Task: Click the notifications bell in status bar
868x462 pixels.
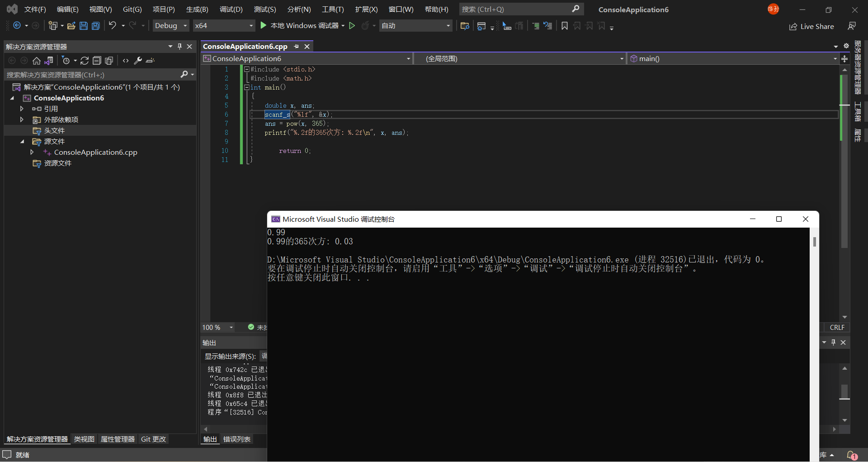Action: pos(851,455)
